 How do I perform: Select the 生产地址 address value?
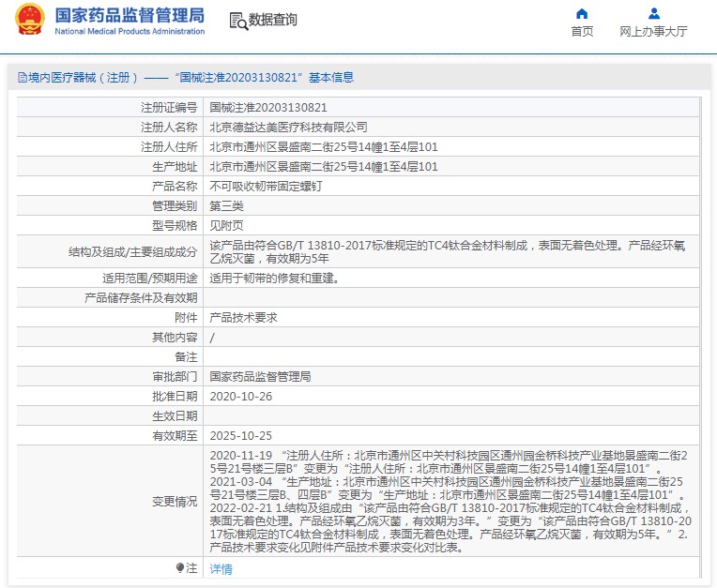[323, 166]
